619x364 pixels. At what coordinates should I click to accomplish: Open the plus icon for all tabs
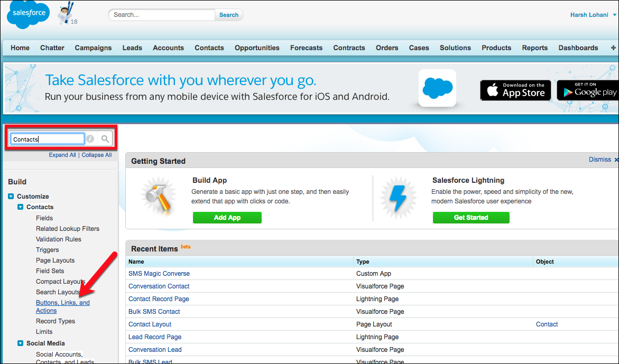click(613, 48)
